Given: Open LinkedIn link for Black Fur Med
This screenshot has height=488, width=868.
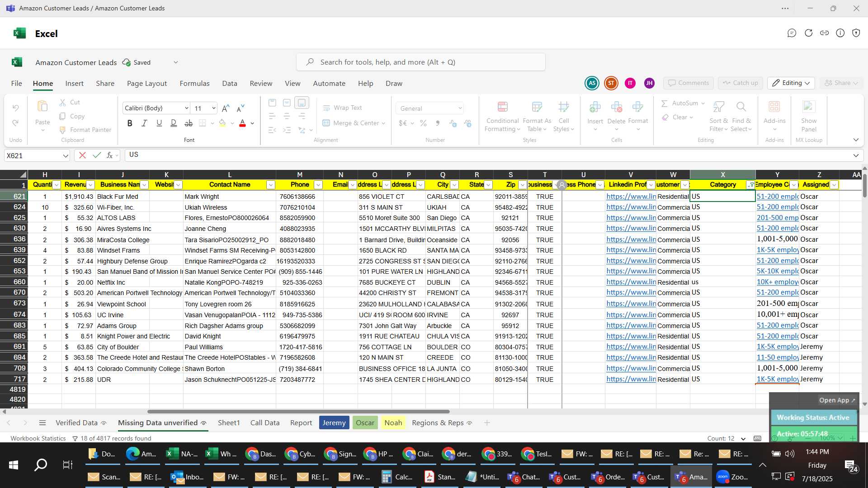Looking at the screenshot, I should 631,197.
